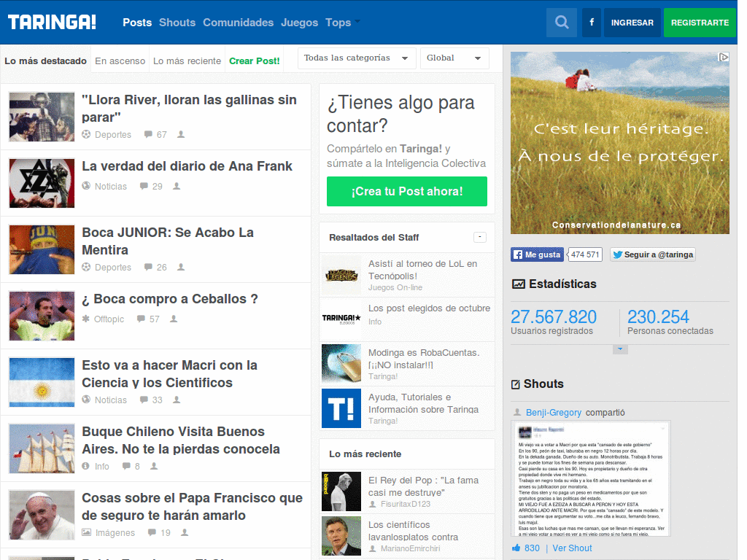The width and height of the screenshot is (747, 560).
Task: Open Todas las categorías dropdown
Action: 357,58
